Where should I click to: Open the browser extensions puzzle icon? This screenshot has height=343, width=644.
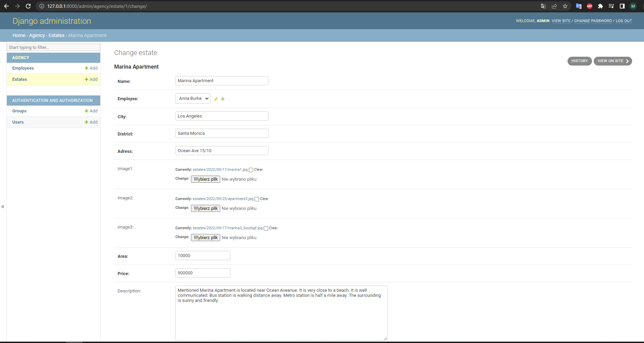(x=600, y=6)
